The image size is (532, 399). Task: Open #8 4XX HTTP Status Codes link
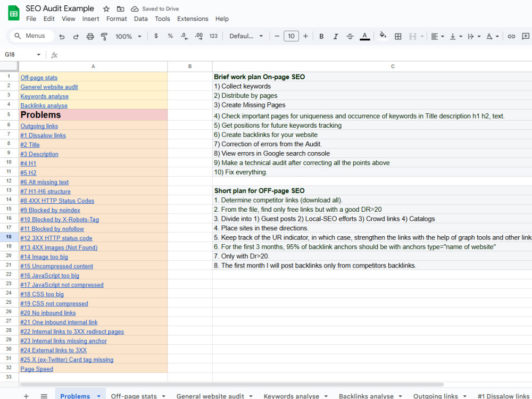(57, 201)
